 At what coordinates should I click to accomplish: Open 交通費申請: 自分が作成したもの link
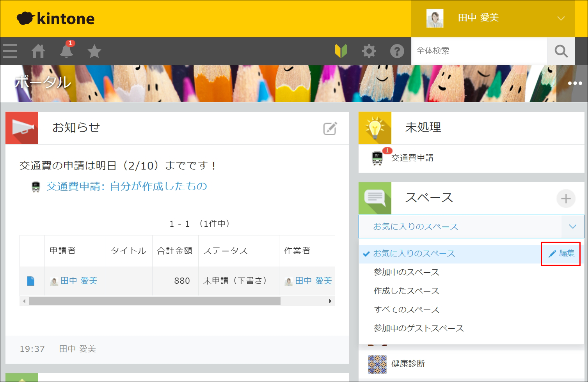[126, 186]
